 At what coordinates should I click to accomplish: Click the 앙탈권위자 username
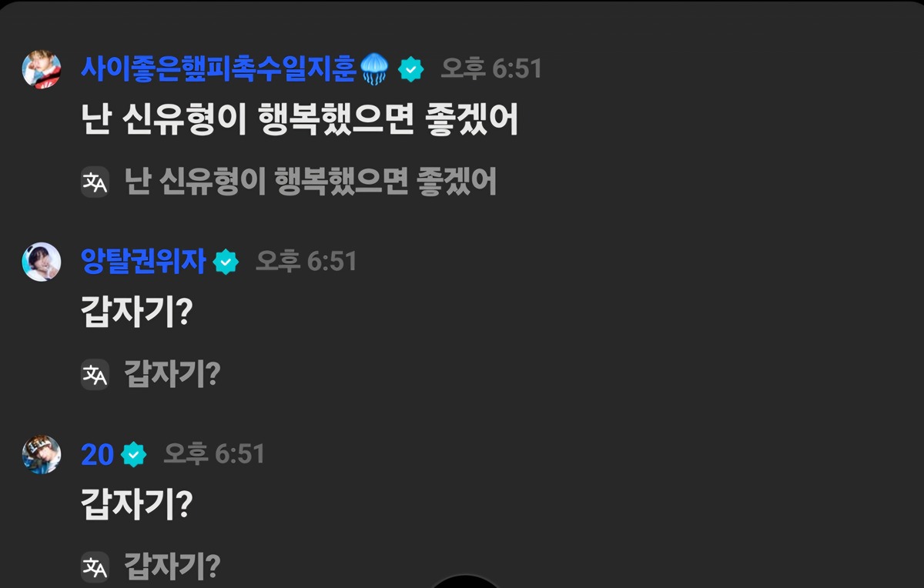[144, 262]
